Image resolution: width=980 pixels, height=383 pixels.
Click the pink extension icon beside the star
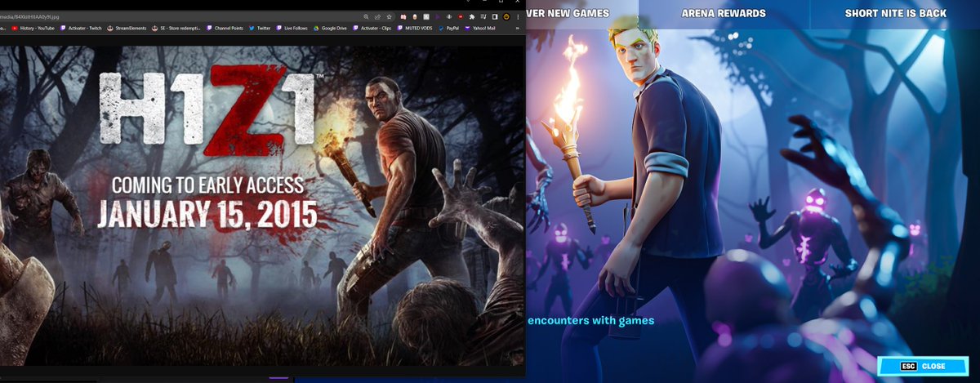tap(403, 16)
